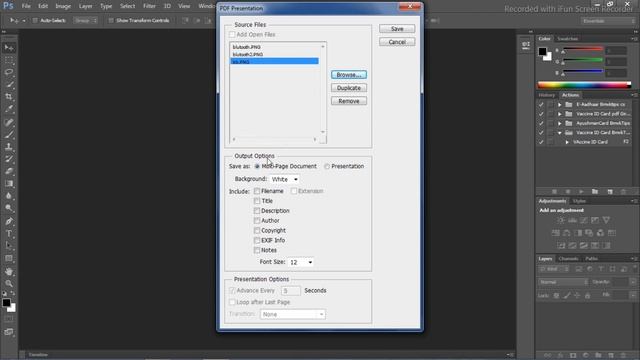The image size is (640, 360).
Task: Click the Browse... button
Action: pyautogui.click(x=349, y=75)
